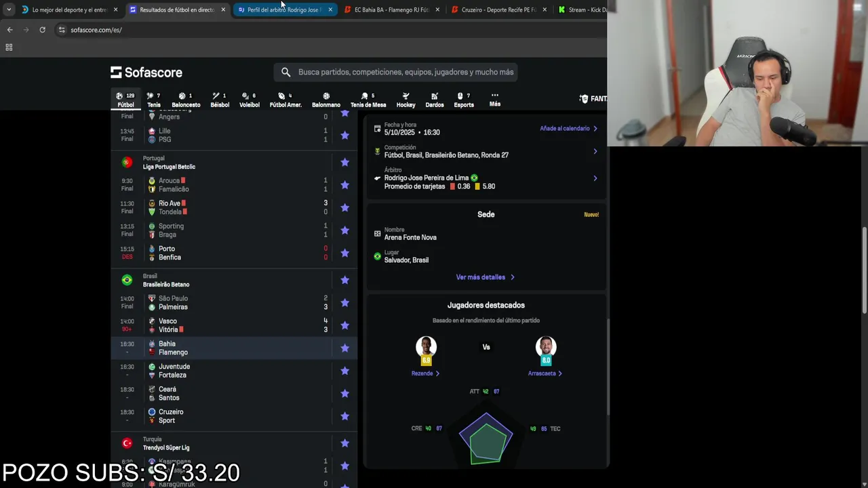Open the Voleibol sport tab

tap(250, 100)
